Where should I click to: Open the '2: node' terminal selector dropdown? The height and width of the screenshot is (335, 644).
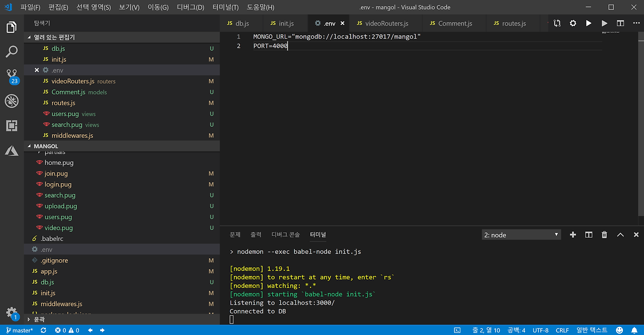tap(521, 235)
